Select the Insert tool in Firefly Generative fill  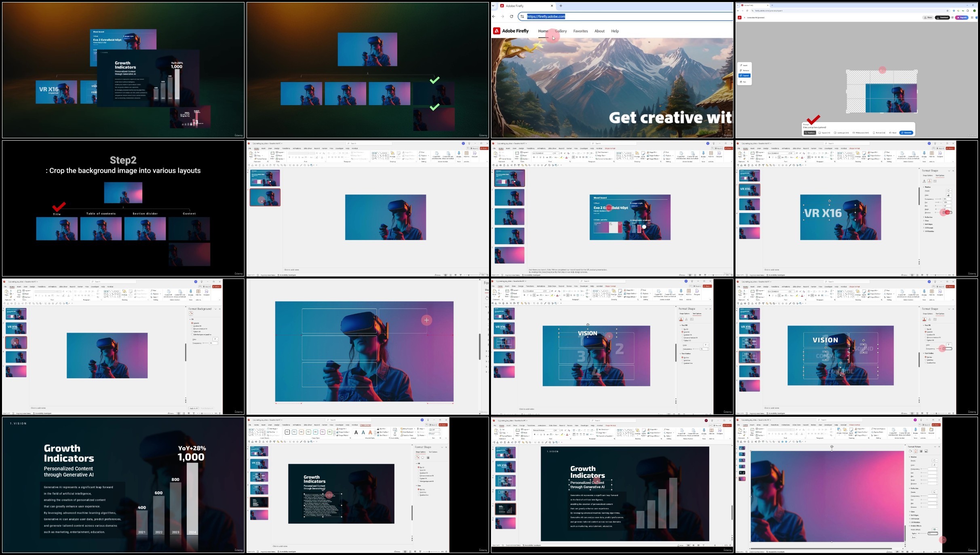pos(744,65)
